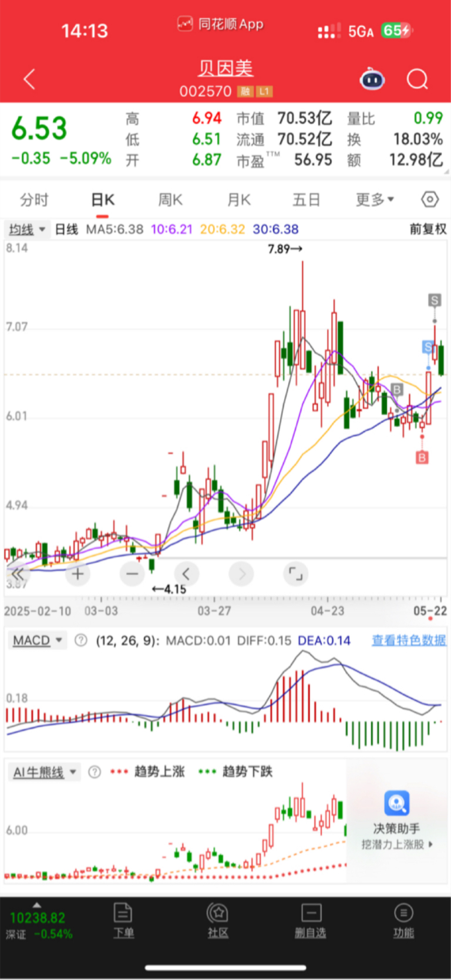Tap the blue S sell marker

[x=428, y=347]
